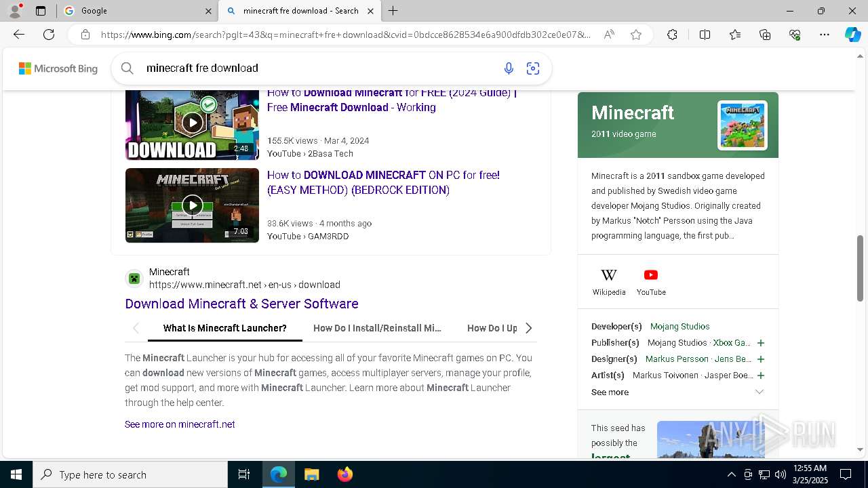Viewport: 868px width, 488px height.
Task: Select the minecraft fre download tab
Action: [300, 11]
